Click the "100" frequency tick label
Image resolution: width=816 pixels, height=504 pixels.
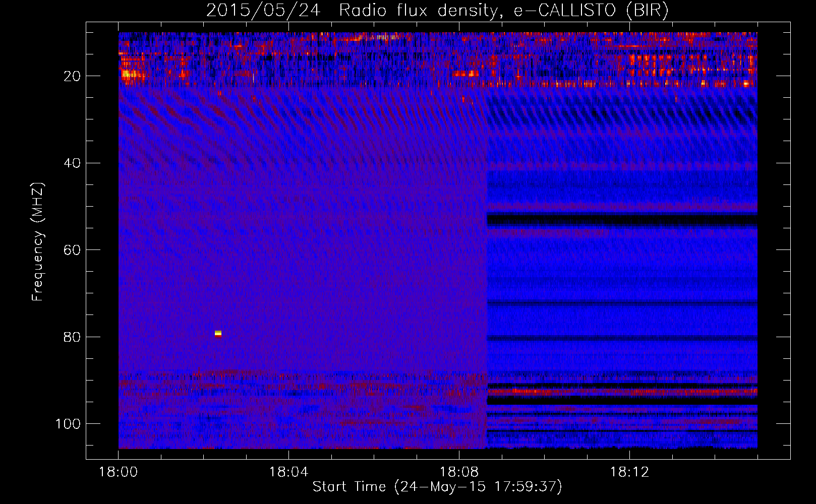68,424
